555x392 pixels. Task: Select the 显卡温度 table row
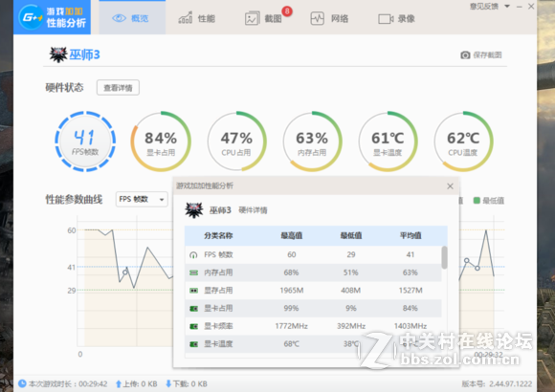click(313, 344)
